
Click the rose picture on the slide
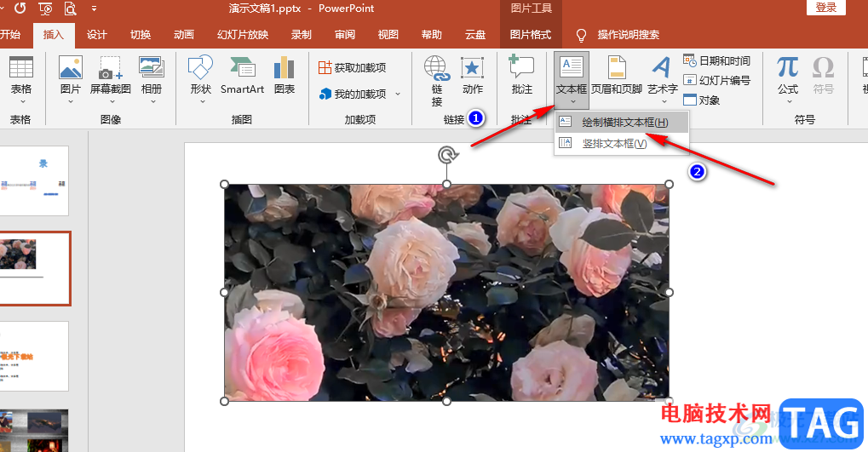tap(446, 293)
